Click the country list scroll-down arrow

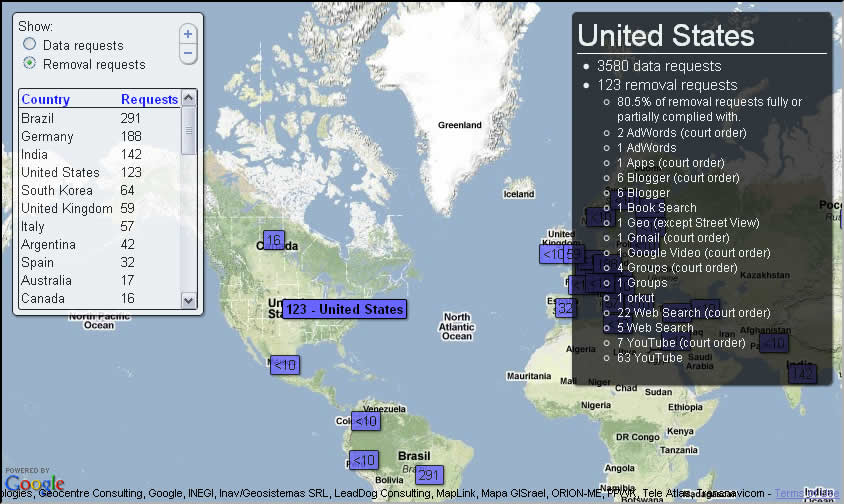tap(188, 300)
